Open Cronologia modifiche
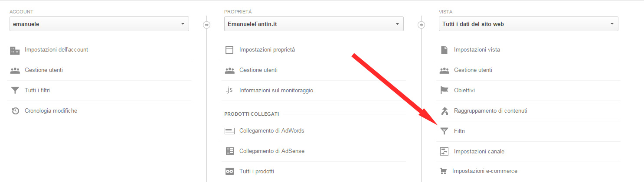The width and height of the screenshot is (644, 182). pyautogui.click(x=51, y=111)
